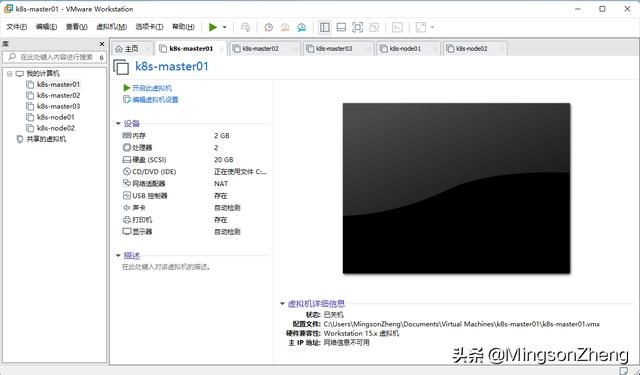Click the 硬盘 (SCSI) hard disk icon
This screenshot has width=640, height=375.
tap(127, 160)
